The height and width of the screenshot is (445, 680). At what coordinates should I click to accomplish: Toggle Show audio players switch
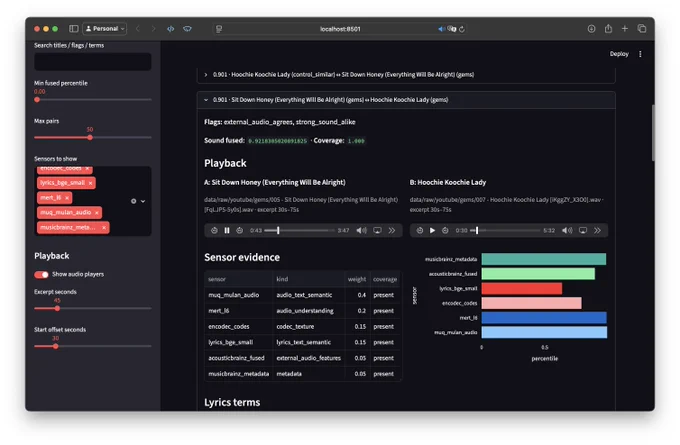tap(41, 275)
